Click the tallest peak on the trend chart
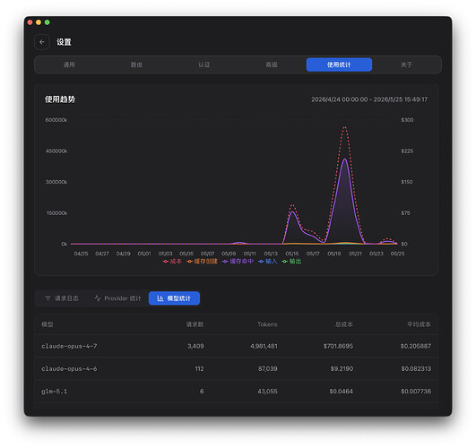This screenshot has width=476, height=448. tap(345, 127)
